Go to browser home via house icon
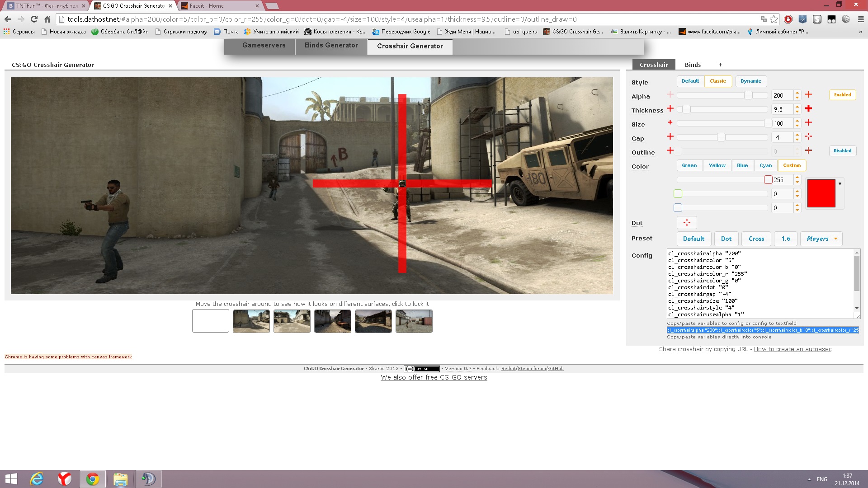The height and width of the screenshot is (488, 868). point(47,19)
